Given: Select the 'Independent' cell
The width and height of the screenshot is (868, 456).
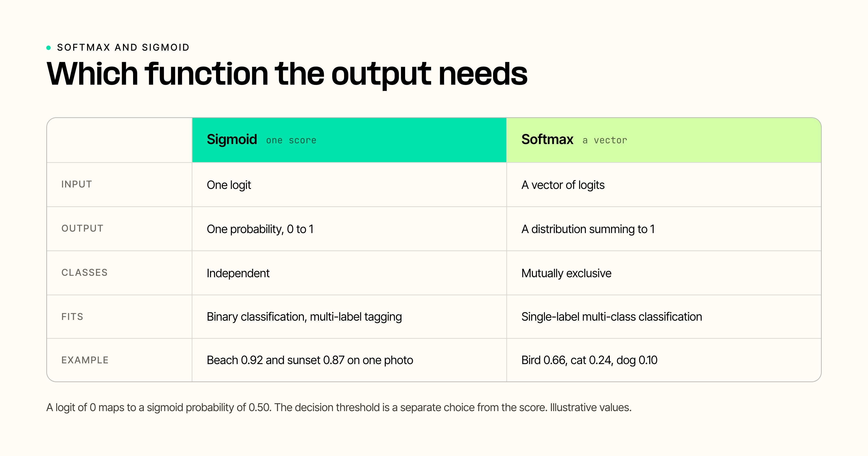Looking at the screenshot, I should pyautogui.click(x=349, y=273).
